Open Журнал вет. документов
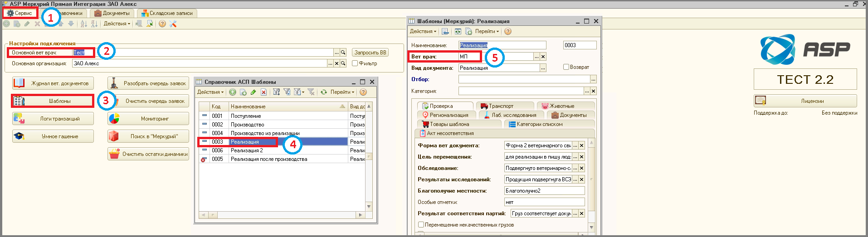 click(53, 83)
